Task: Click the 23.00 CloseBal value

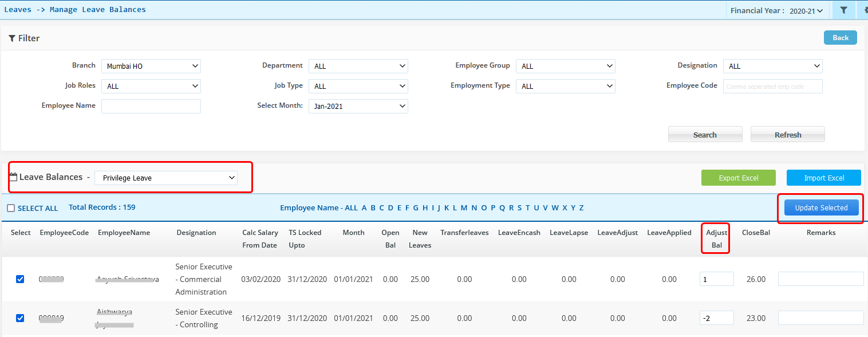Action: 756,318
